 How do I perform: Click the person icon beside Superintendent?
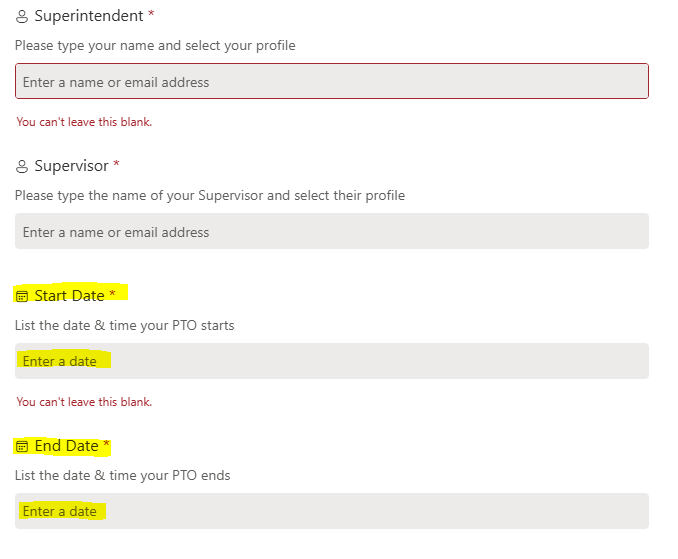coord(22,16)
